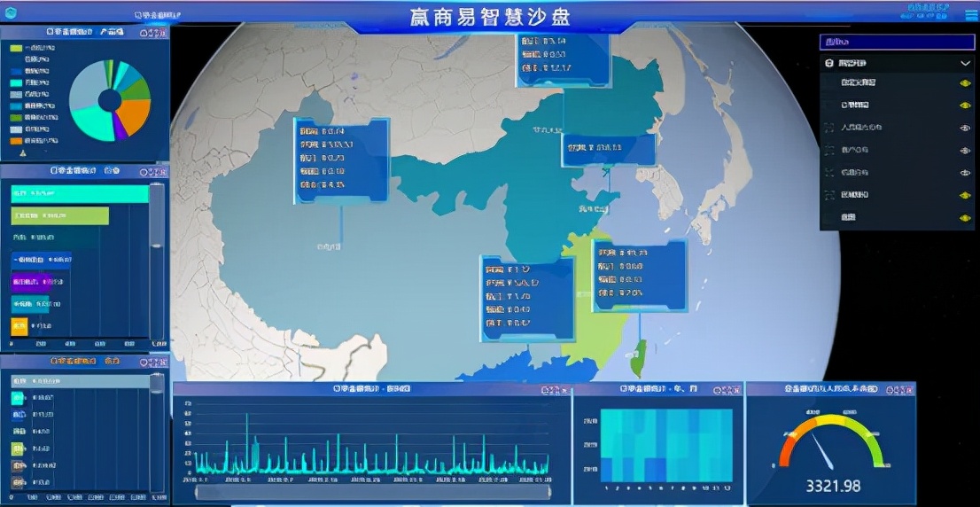Click the gauge needle dial
Screen dimensions: 980x507
pos(831,441)
